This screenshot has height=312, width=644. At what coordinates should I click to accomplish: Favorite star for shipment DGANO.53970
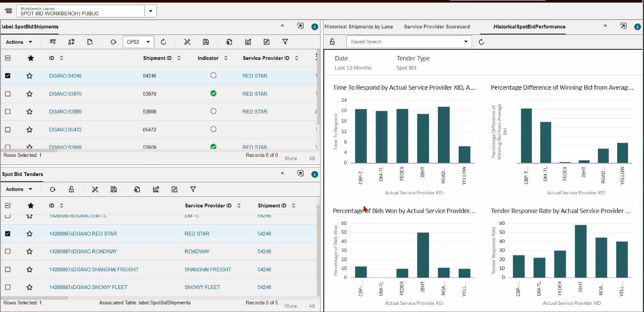[x=29, y=94]
